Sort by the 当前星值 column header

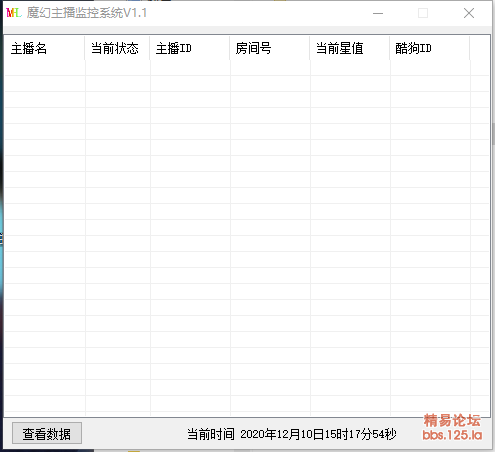point(350,48)
